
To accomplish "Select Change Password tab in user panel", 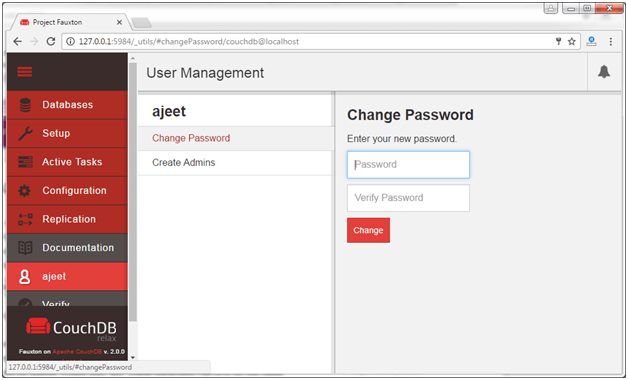I will coord(236,139).
